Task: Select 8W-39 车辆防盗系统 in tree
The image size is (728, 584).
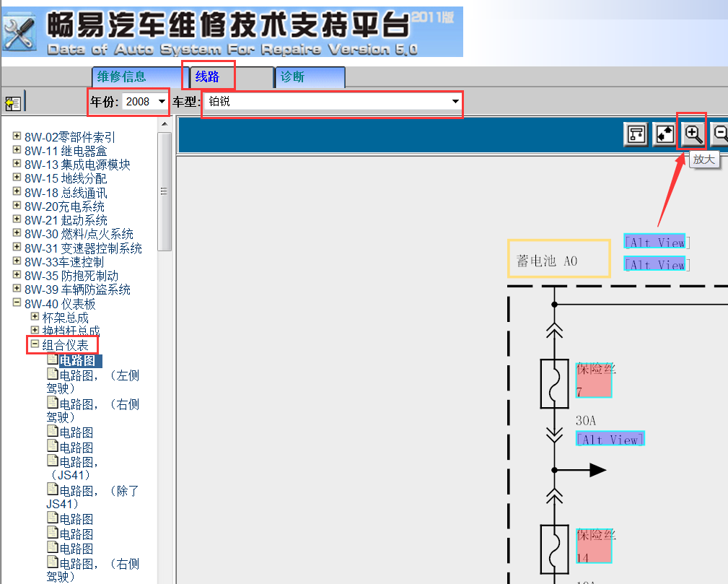Action: (77, 289)
